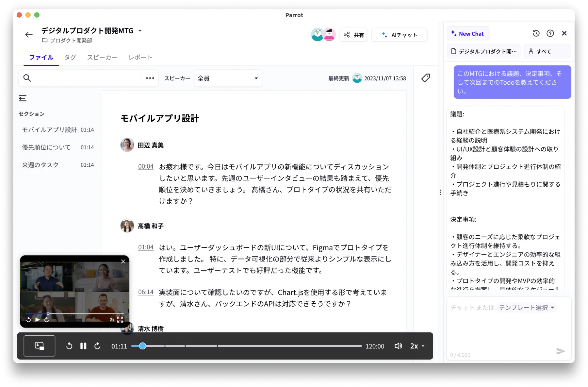The height and width of the screenshot is (387, 588).
Task: Click the AIチャット button
Action: click(x=399, y=35)
